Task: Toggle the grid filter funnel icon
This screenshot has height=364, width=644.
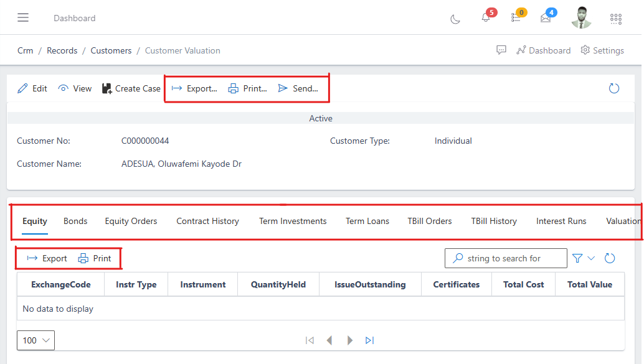Action: pos(577,258)
